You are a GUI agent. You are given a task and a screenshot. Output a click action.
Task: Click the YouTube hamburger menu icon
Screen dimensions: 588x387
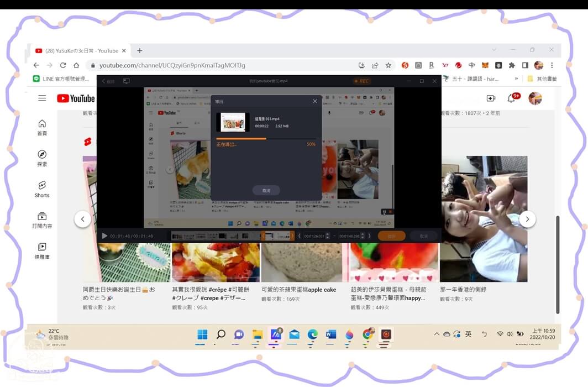coord(42,98)
